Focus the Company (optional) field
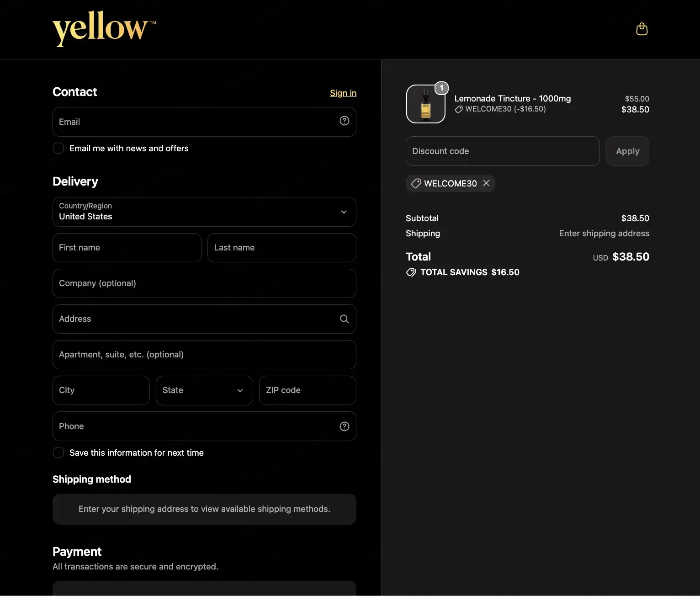Viewport: 700px width, 596px height. [x=204, y=283]
